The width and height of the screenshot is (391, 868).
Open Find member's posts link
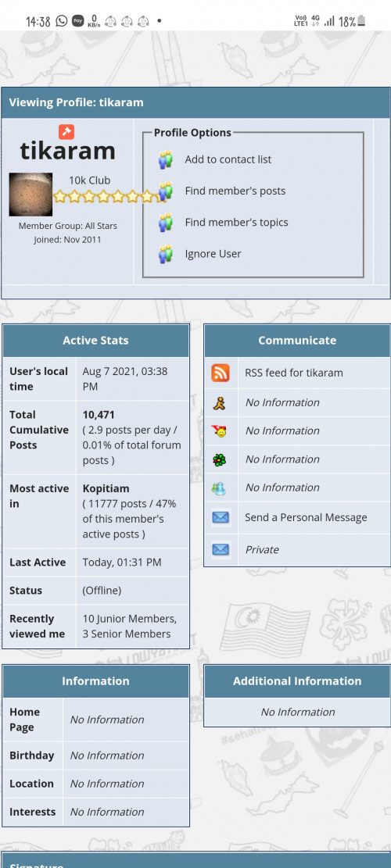(x=235, y=191)
